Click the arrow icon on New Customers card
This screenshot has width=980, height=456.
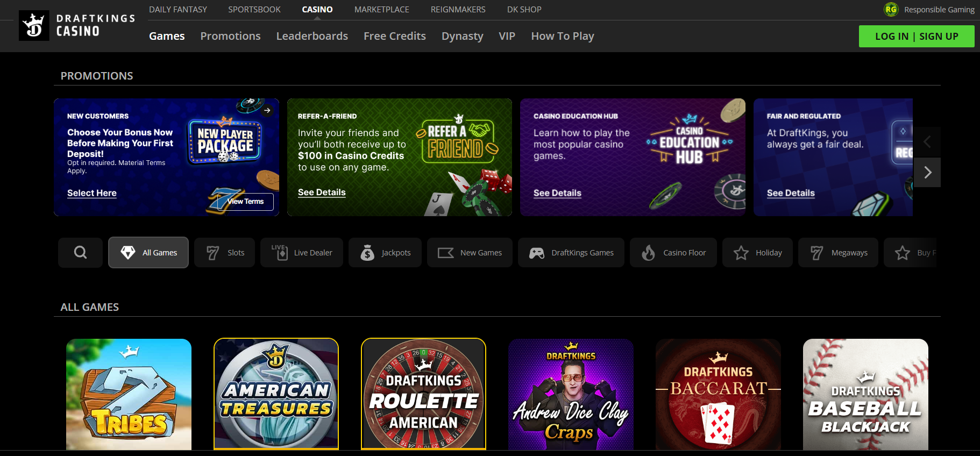(x=267, y=110)
